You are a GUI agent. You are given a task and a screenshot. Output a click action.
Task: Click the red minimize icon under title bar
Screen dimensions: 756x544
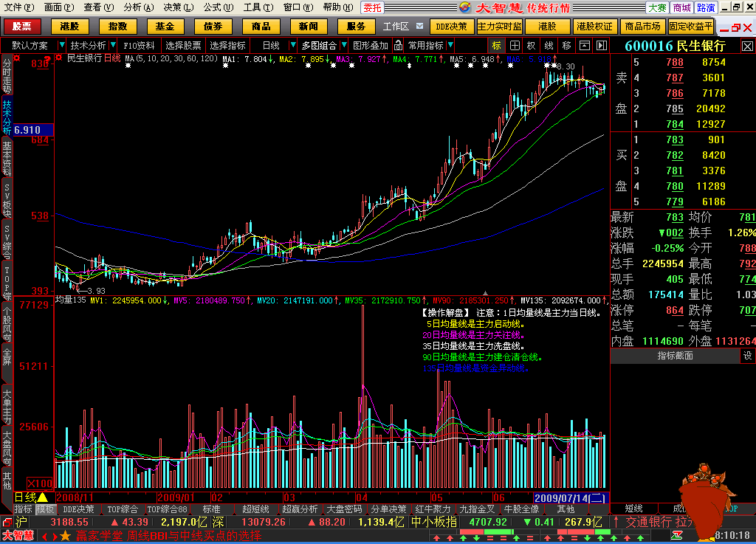[x=724, y=28]
